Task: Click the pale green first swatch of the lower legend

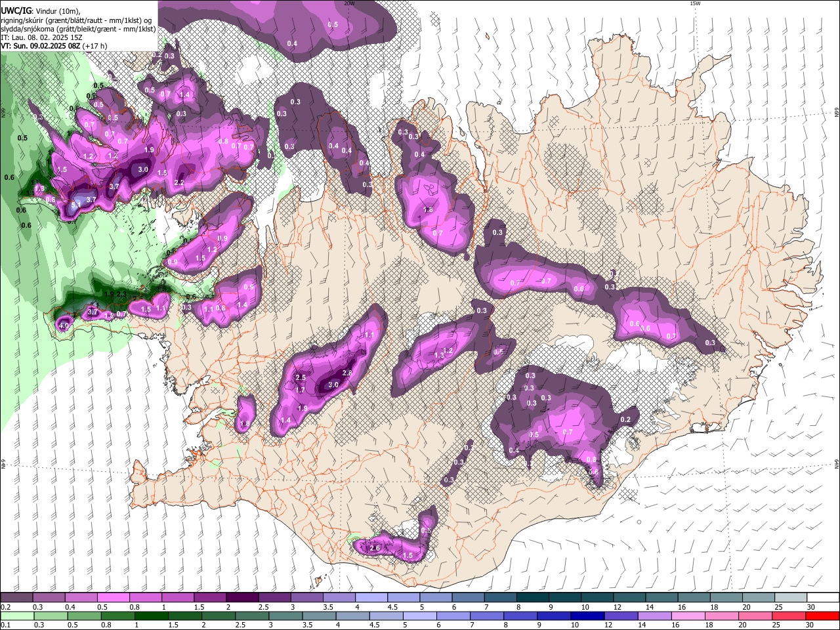Action: coord(16,616)
